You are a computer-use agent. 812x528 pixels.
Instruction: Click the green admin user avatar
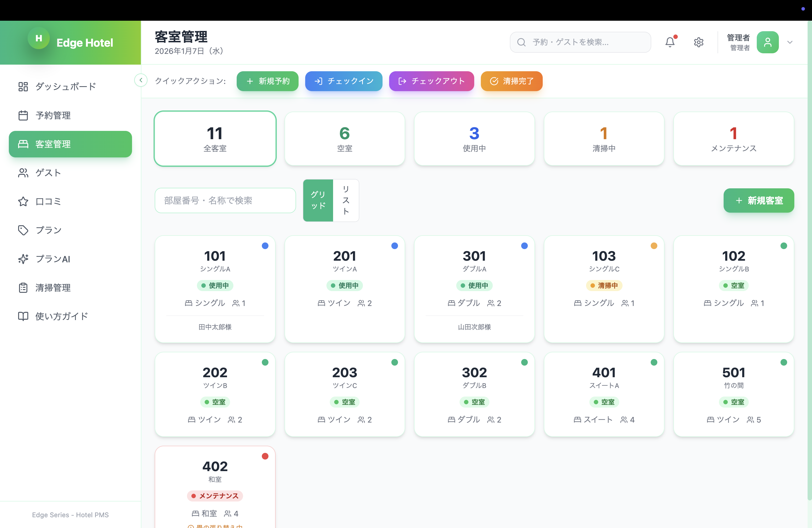click(767, 42)
